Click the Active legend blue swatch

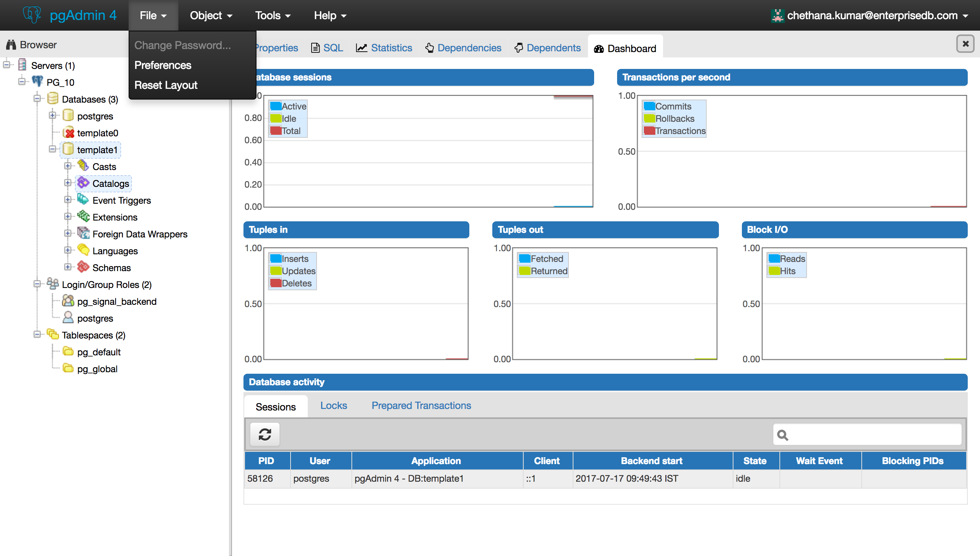(276, 106)
